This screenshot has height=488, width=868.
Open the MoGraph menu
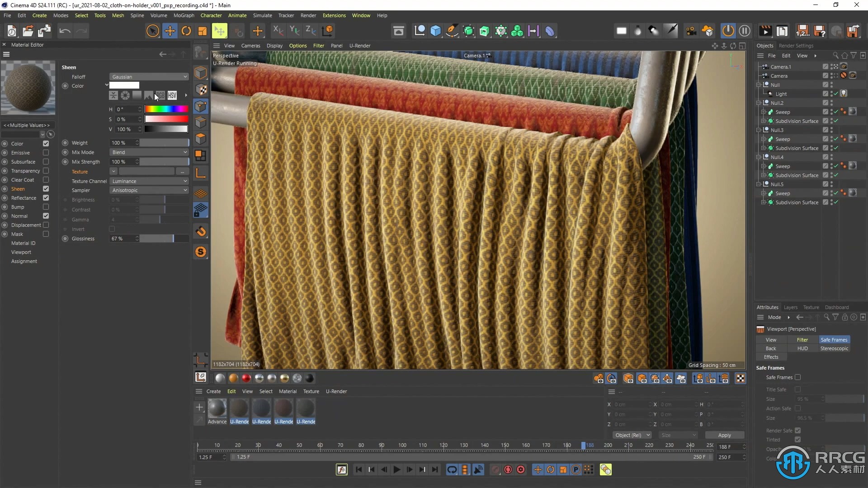pyautogui.click(x=184, y=15)
